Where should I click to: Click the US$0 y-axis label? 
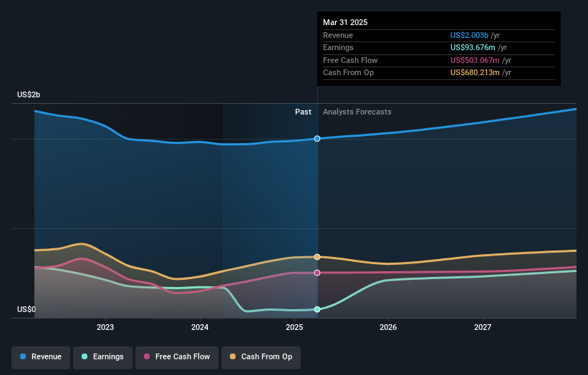26,309
